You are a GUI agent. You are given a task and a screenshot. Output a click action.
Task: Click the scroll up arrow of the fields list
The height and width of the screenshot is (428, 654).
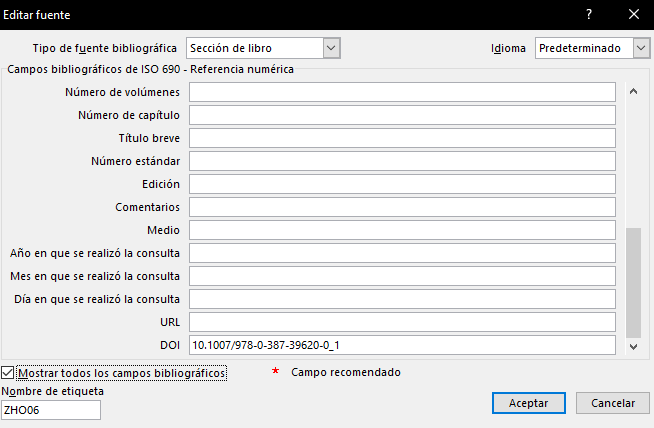633,91
